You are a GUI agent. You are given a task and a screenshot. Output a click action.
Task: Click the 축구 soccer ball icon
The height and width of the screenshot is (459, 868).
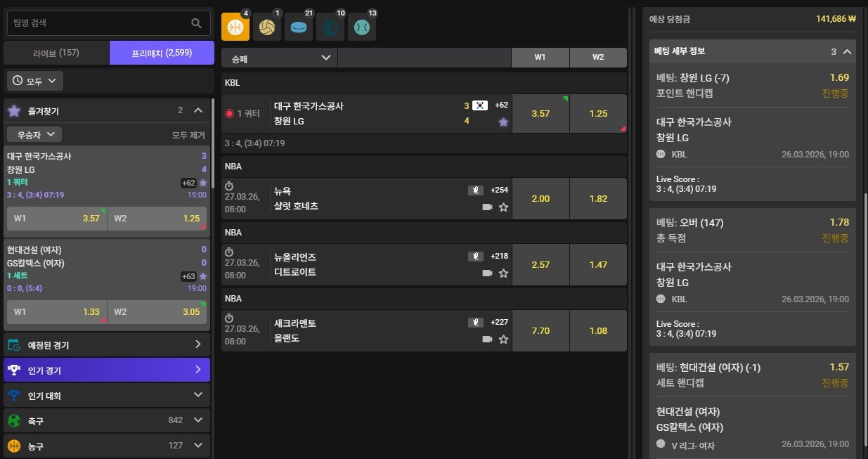(13, 420)
